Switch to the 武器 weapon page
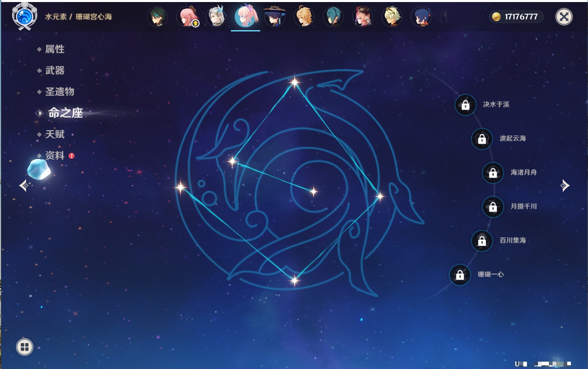 click(x=55, y=71)
